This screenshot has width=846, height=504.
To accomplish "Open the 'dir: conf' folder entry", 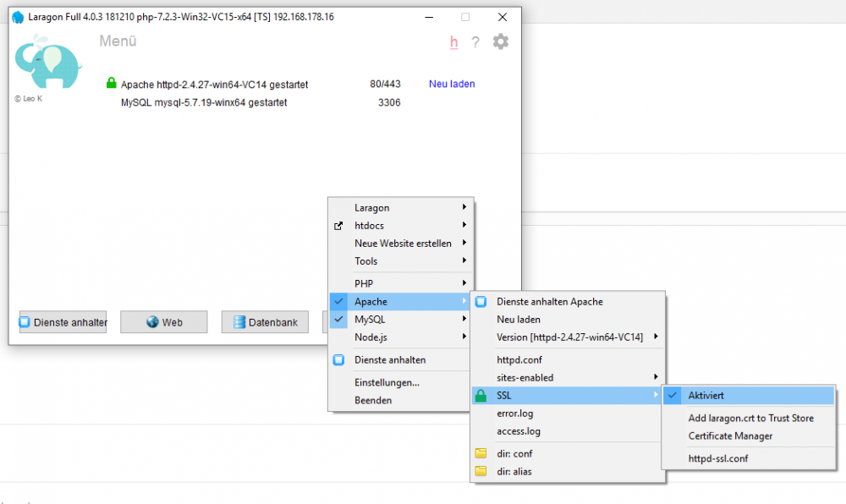I will pyautogui.click(x=514, y=454).
